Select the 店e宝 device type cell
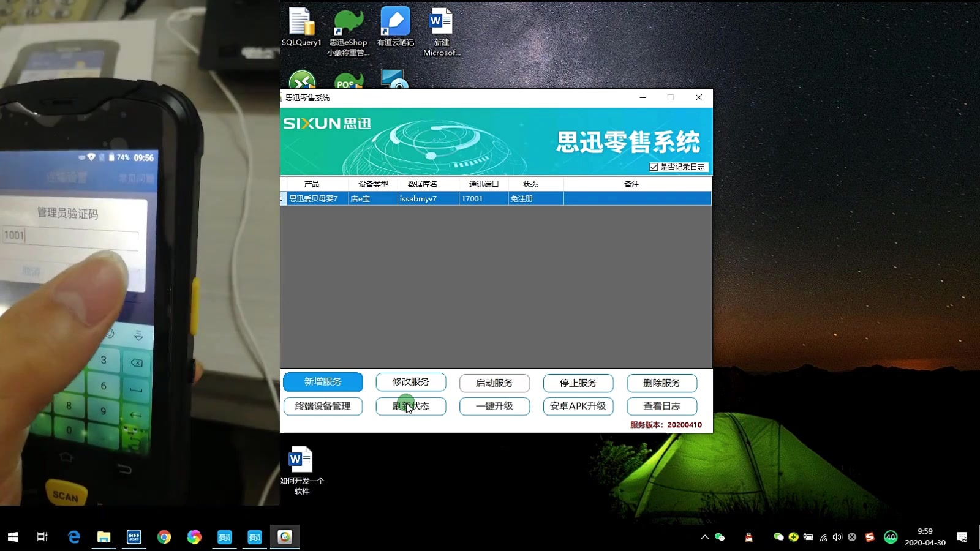980x551 pixels. [373, 198]
